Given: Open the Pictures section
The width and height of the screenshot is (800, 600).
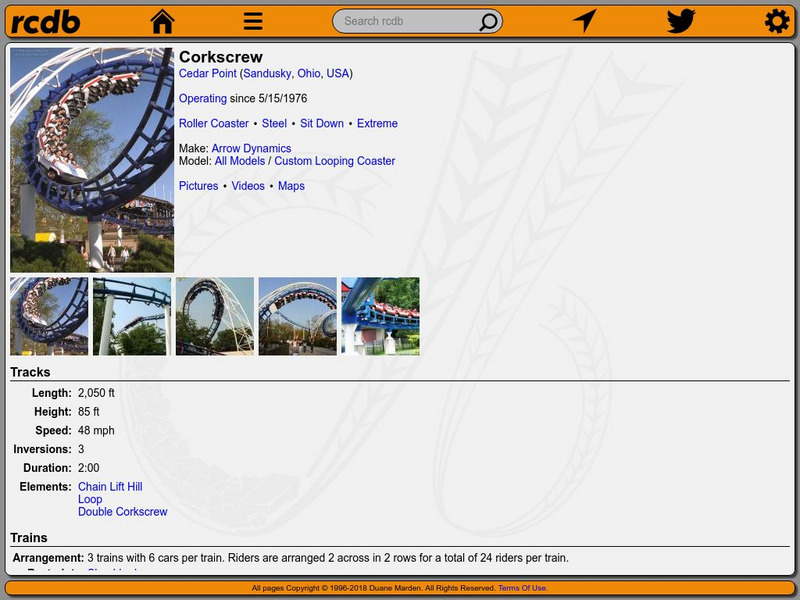Looking at the screenshot, I should tap(197, 185).
